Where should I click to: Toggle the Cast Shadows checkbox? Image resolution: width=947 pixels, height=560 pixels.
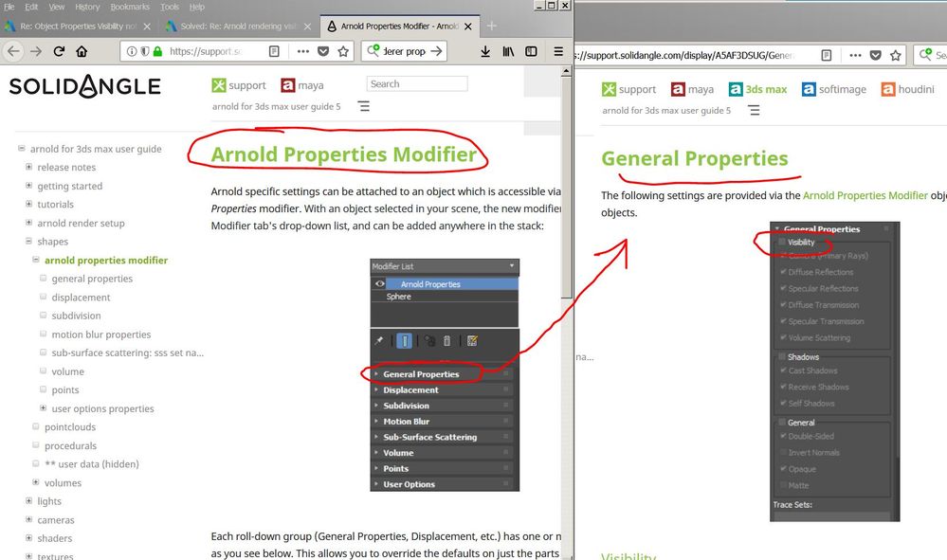[783, 370]
